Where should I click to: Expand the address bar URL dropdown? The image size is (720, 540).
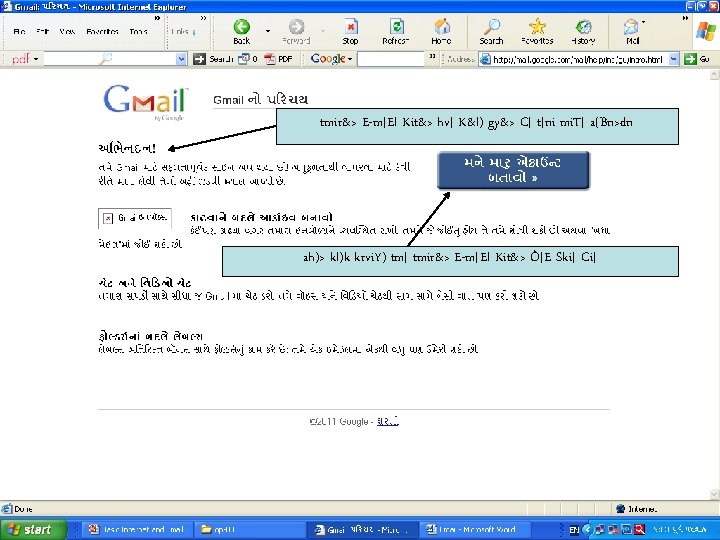click(673, 59)
